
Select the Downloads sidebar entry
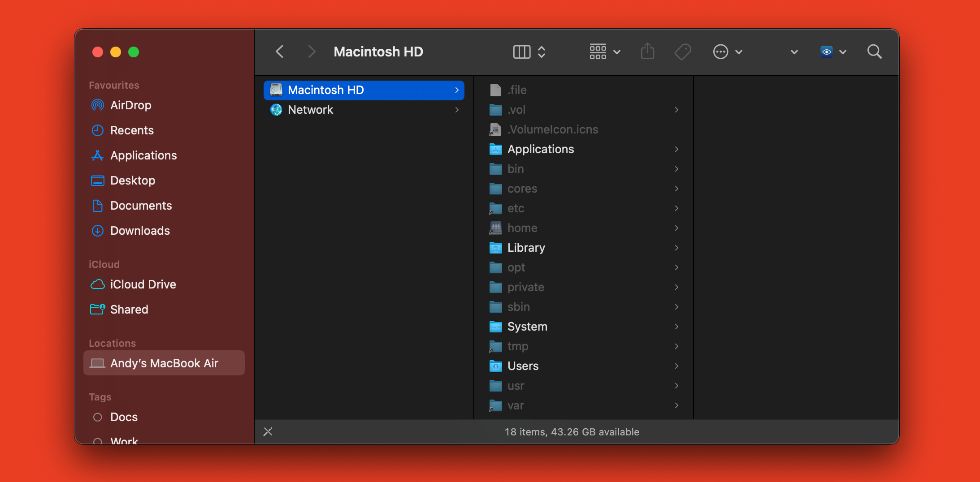coord(139,231)
